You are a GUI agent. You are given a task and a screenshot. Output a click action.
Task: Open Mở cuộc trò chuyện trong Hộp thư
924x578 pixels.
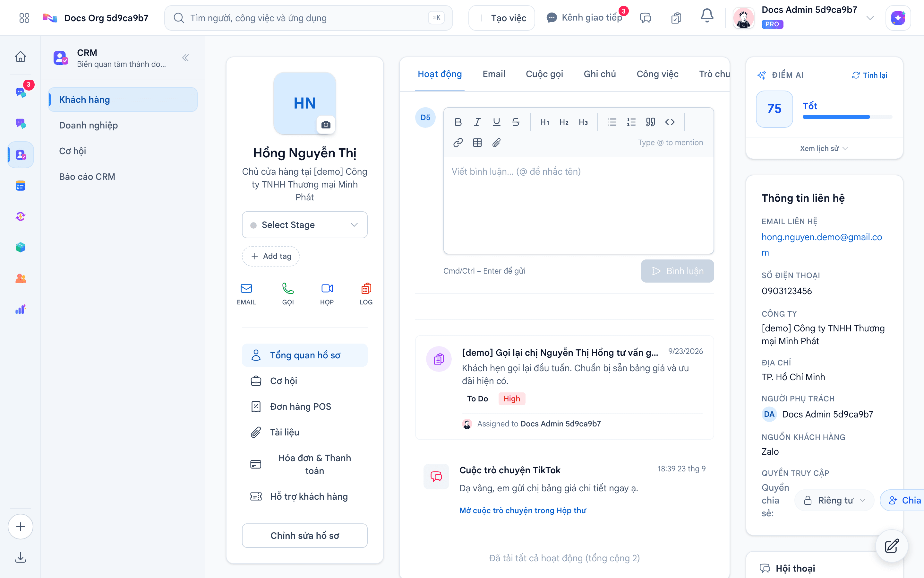pyautogui.click(x=522, y=510)
